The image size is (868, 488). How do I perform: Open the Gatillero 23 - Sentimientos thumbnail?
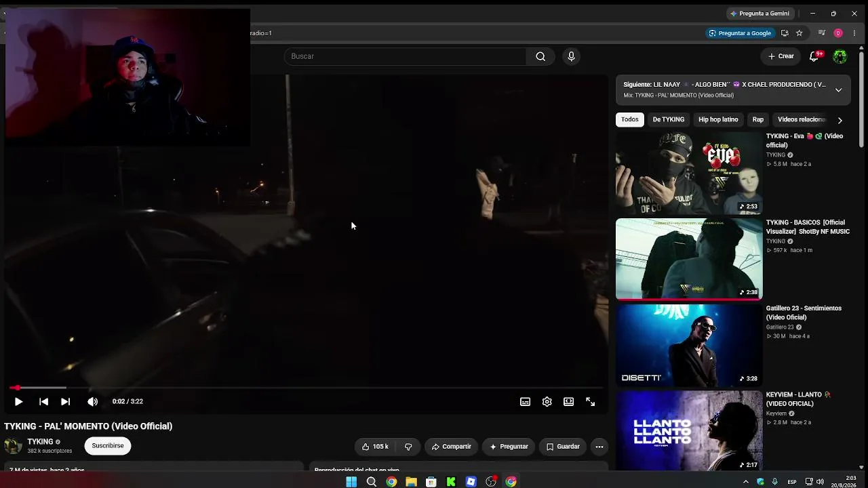[x=689, y=346]
